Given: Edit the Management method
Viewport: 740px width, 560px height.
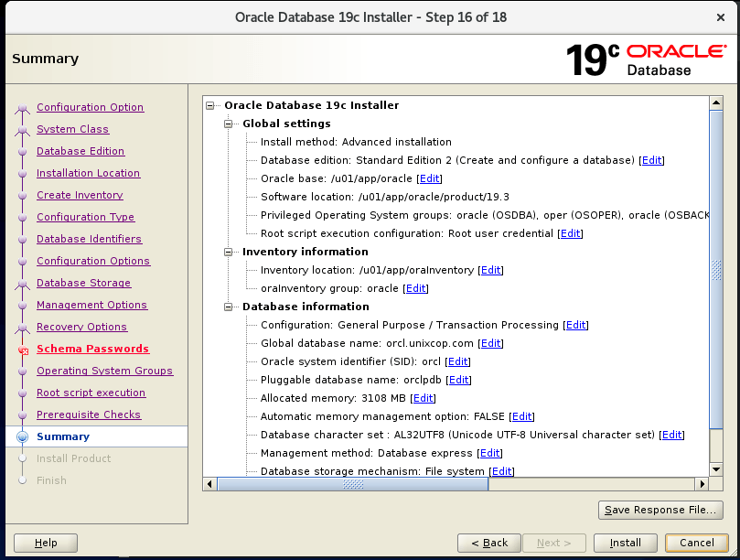Looking at the screenshot, I should click(490, 453).
